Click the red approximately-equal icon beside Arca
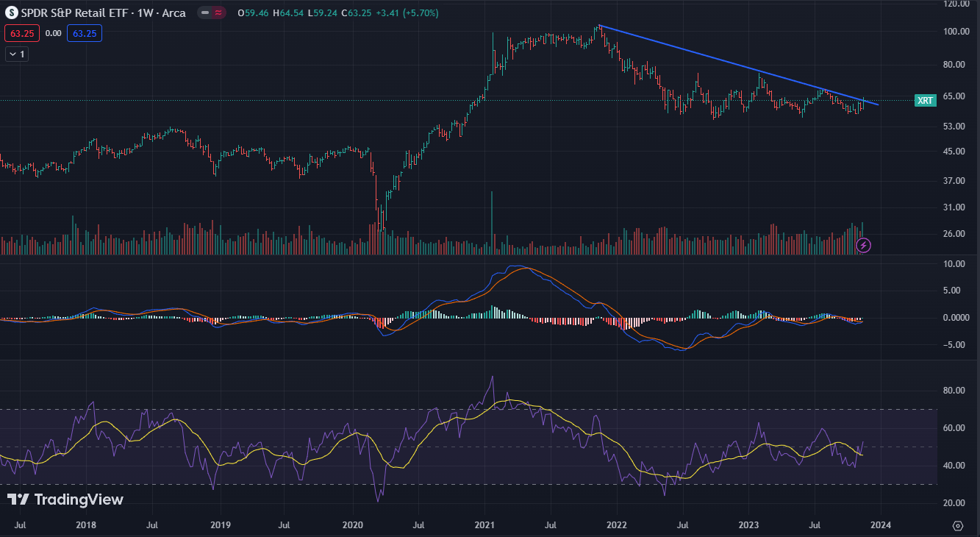 [218, 13]
